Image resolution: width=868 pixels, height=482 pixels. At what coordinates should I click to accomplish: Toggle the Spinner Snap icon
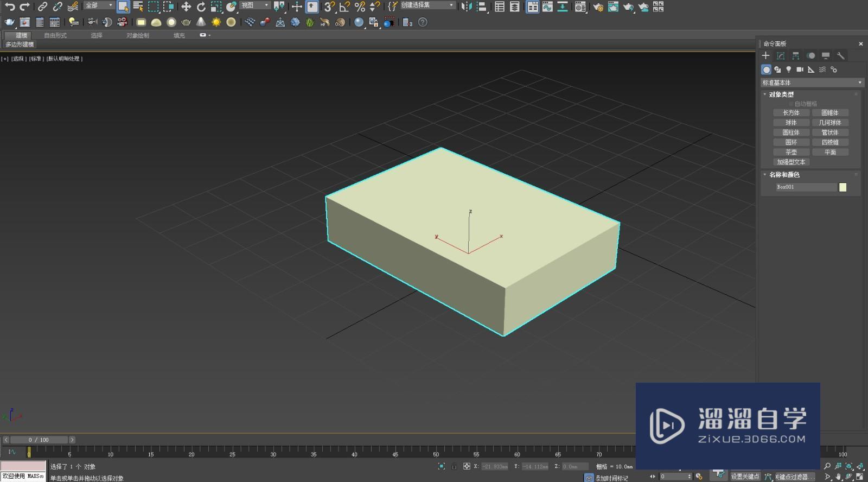374,7
